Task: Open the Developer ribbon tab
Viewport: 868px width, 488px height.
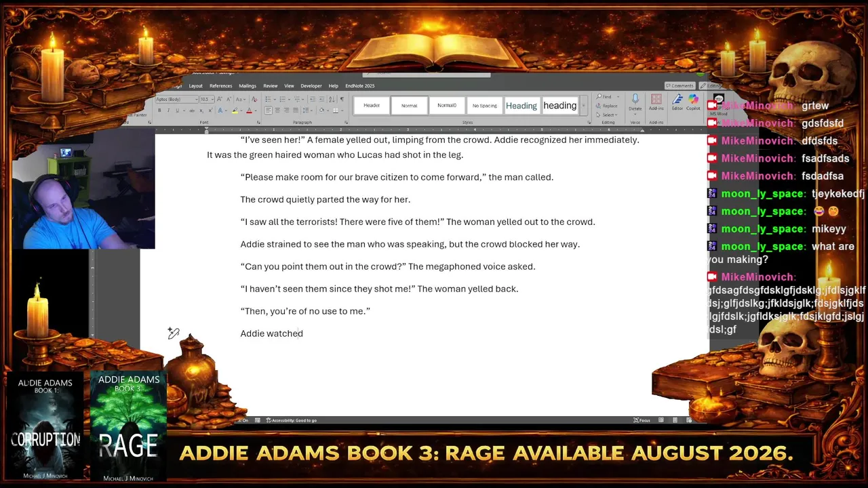Action: [x=311, y=86]
